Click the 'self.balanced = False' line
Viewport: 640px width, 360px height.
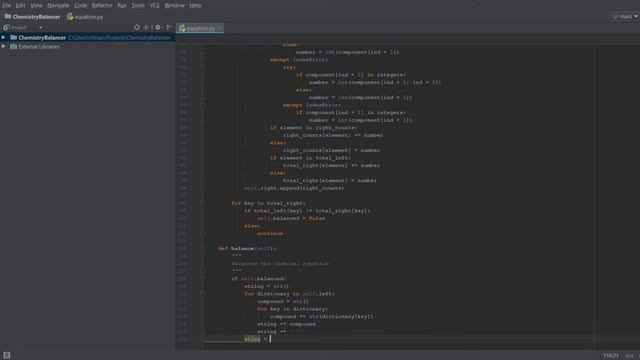coord(291,218)
